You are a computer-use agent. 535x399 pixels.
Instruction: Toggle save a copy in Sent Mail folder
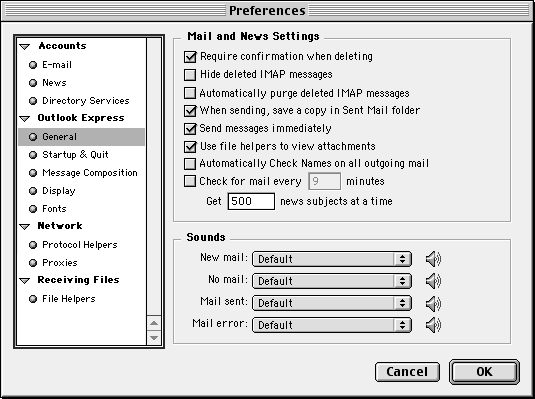[x=190, y=111]
